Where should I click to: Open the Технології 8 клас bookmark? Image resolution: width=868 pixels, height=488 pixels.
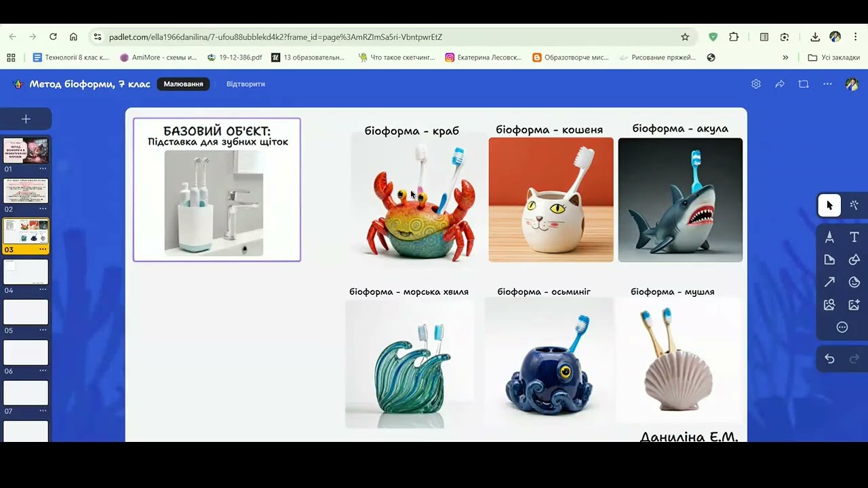71,58
